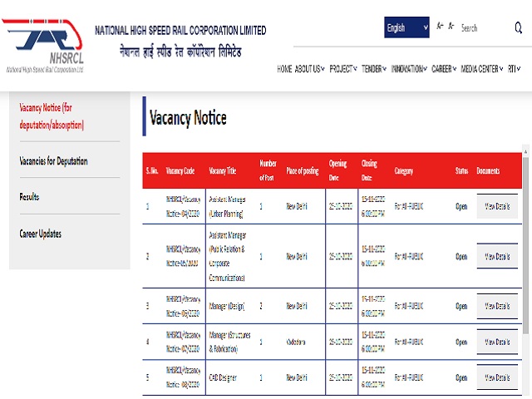Viewport: 532px width, 399px height.
Task: Expand the RTI menu
Action: tap(514, 69)
